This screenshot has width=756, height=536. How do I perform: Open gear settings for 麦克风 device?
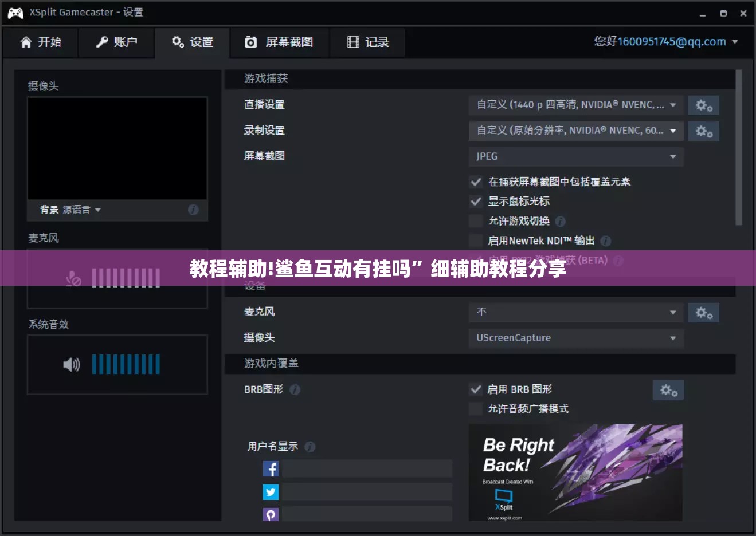click(x=703, y=313)
